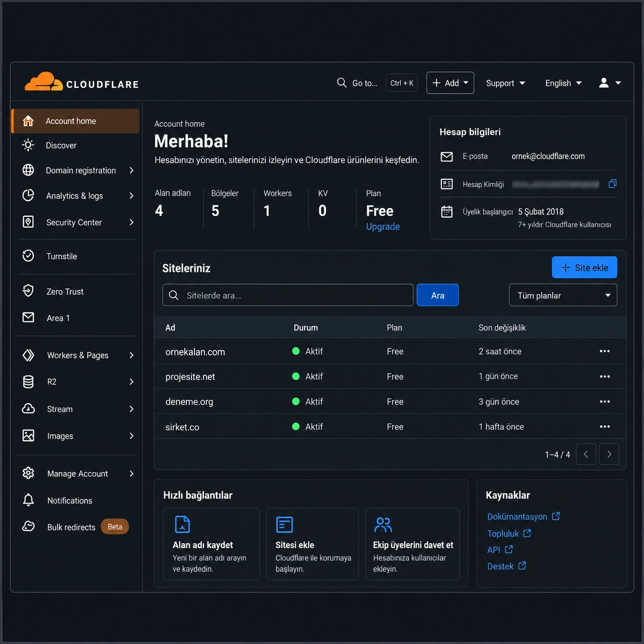The width and height of the screenshot is (644, 644).
Task: Click the R2 database icon
Action: point(28,382)
